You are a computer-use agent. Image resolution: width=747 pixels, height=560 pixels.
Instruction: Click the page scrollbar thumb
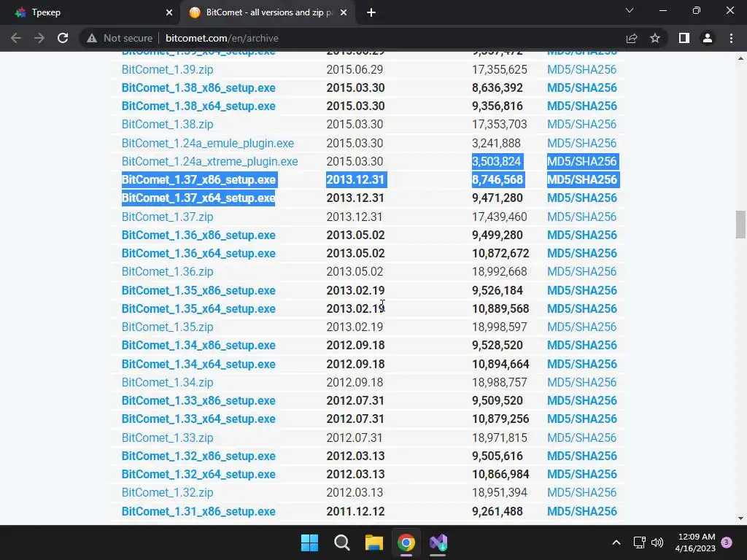[740, 225]
